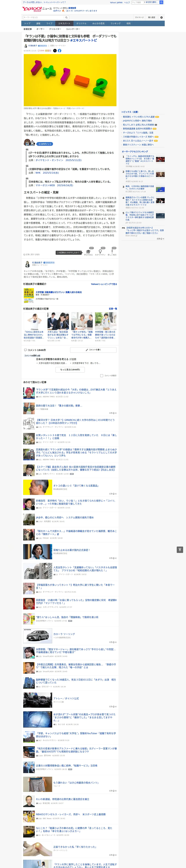Close the sidebar PR ad with X icon
This screenshot has height=868, width=186.
pyautogui.click(x=163, y=239)
